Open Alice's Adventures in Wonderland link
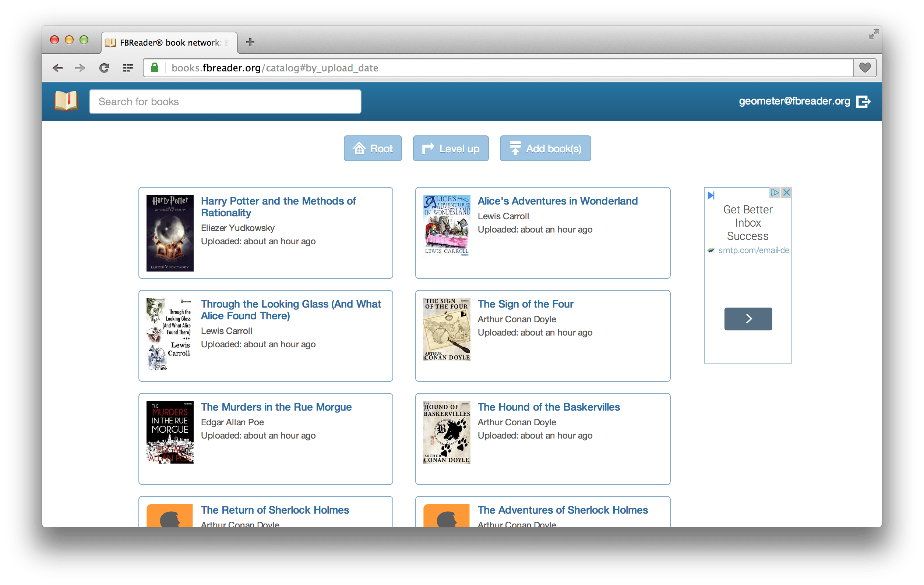924x585 pixels. click(x=557, y=201)
